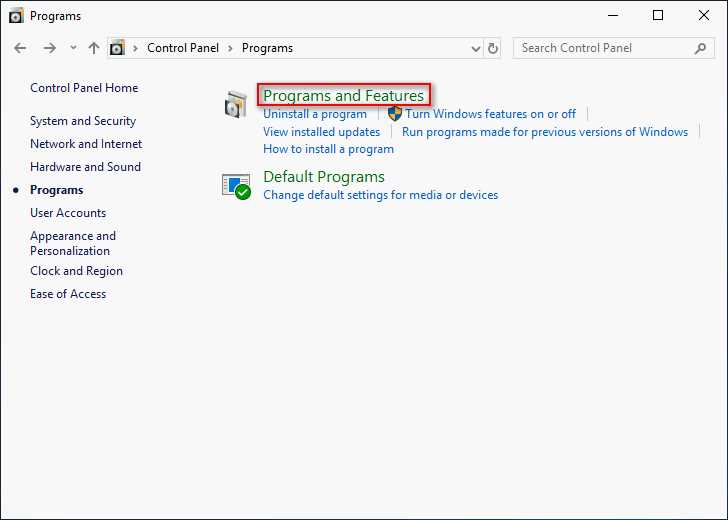The height and width of the screenshot is (520, 728).
Task: Click Uninstall a program
Action: [315, 114]
